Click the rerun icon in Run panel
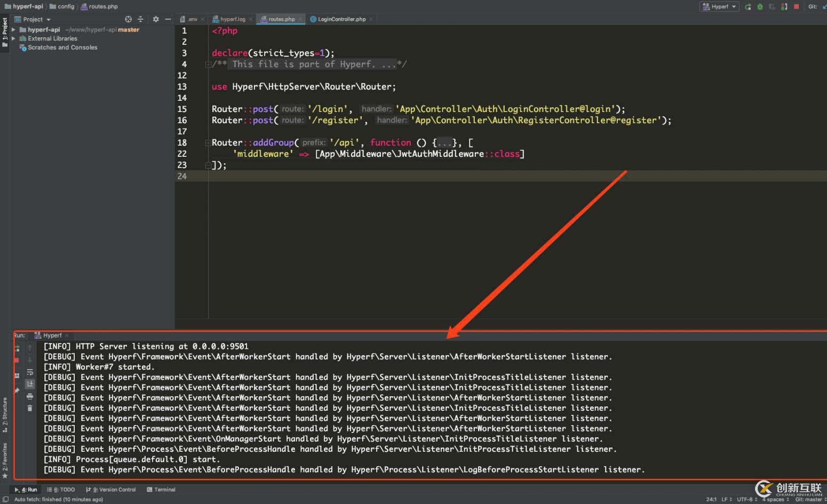827x504 pixels. tap(17, 348)
